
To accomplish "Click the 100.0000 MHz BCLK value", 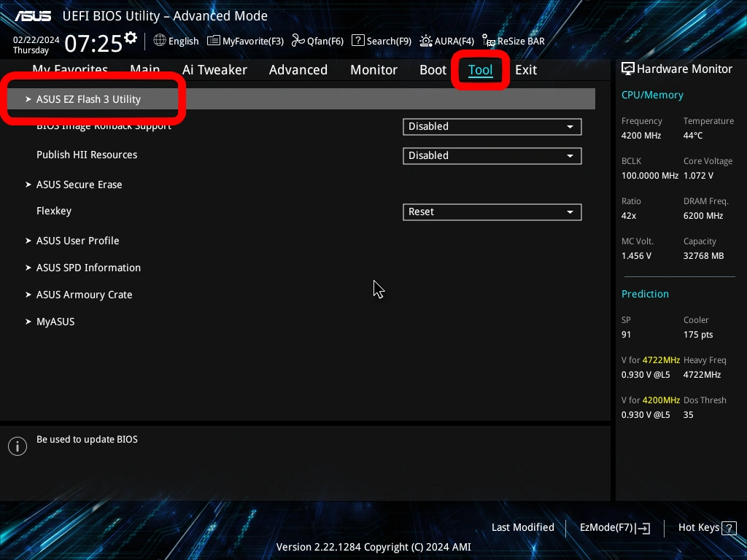I will coord(650,176).
